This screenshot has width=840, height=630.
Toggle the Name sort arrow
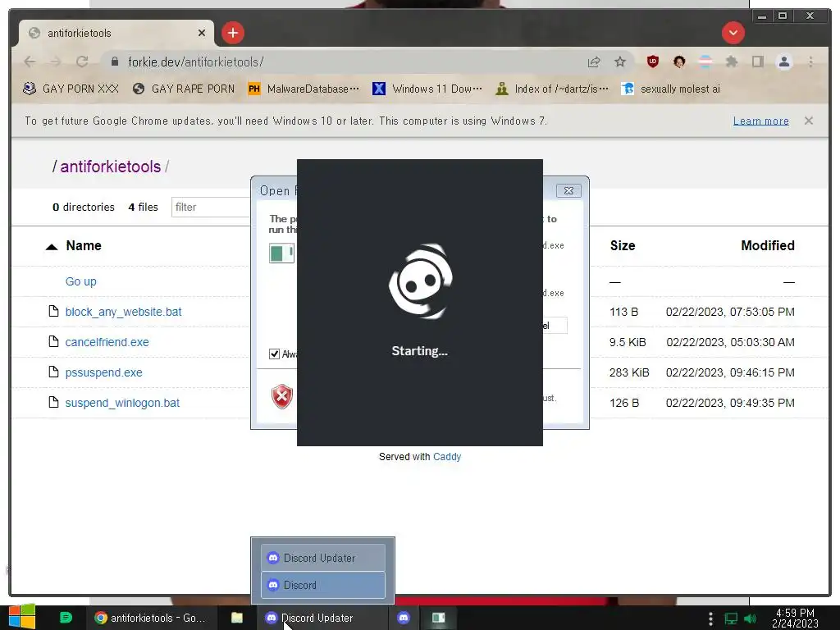click(52, 247)
